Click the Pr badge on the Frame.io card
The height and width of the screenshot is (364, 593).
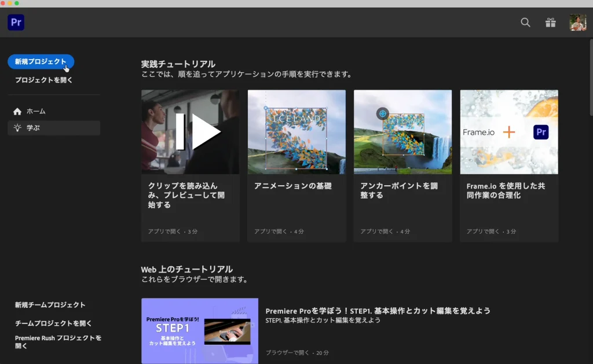[541, 132]
